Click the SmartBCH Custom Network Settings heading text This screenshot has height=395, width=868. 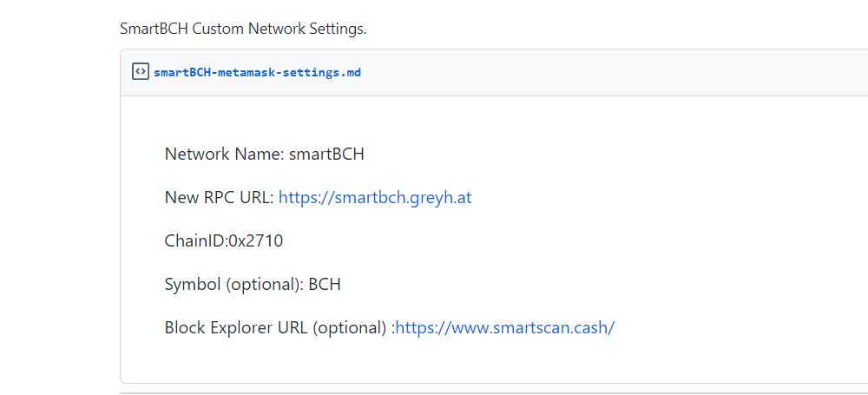[243, 29]
